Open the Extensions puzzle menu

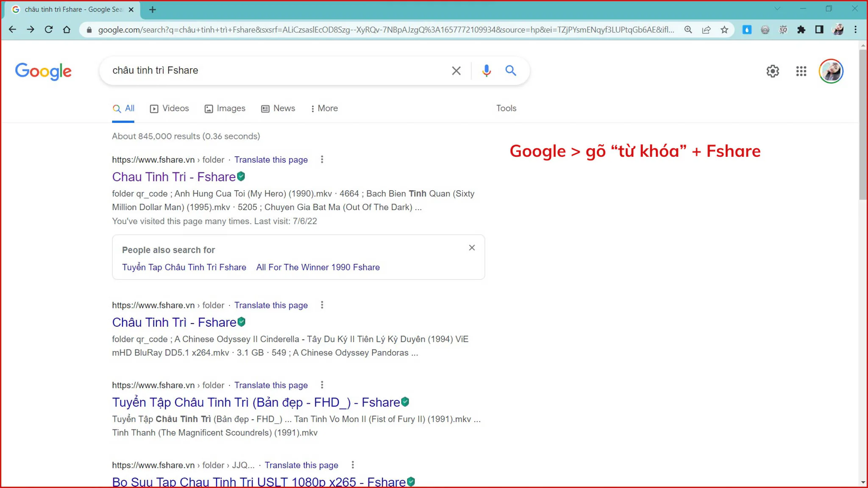click(801, 30)
